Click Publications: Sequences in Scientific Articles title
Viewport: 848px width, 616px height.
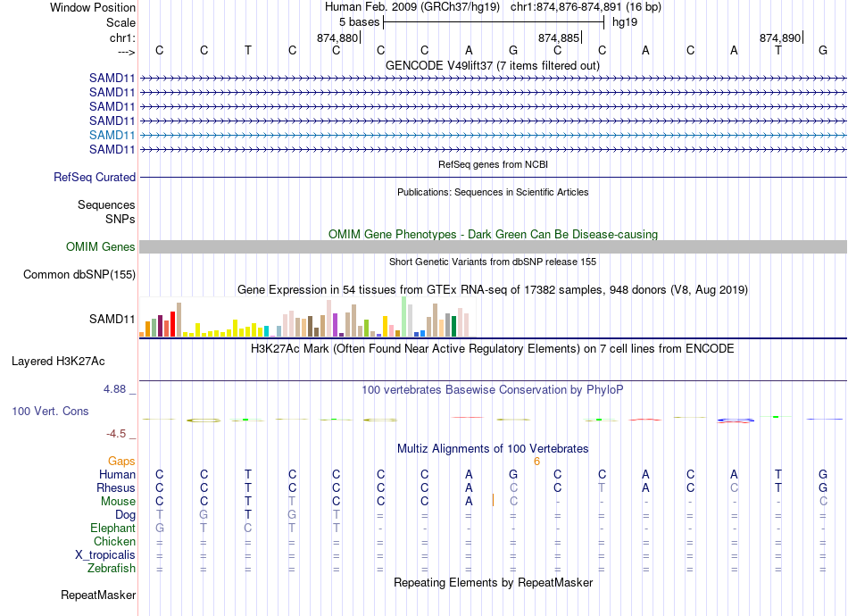493,192
